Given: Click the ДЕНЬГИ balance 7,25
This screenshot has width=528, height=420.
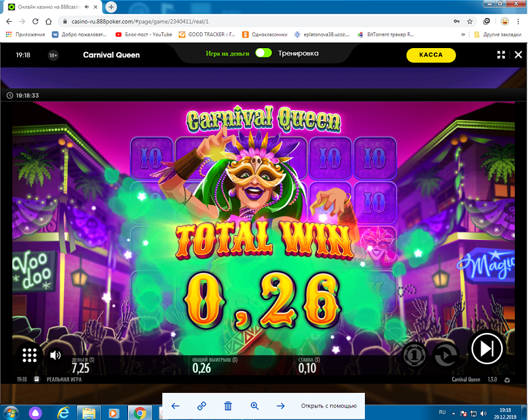Looking at the screenshot, I should pyautogui.click(x=81, y=368).
